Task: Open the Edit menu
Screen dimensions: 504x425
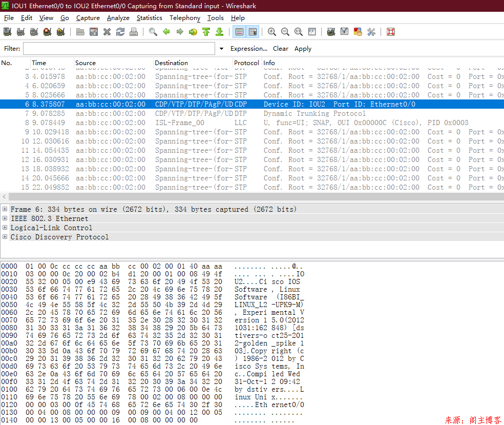Action: click(26, 18)
